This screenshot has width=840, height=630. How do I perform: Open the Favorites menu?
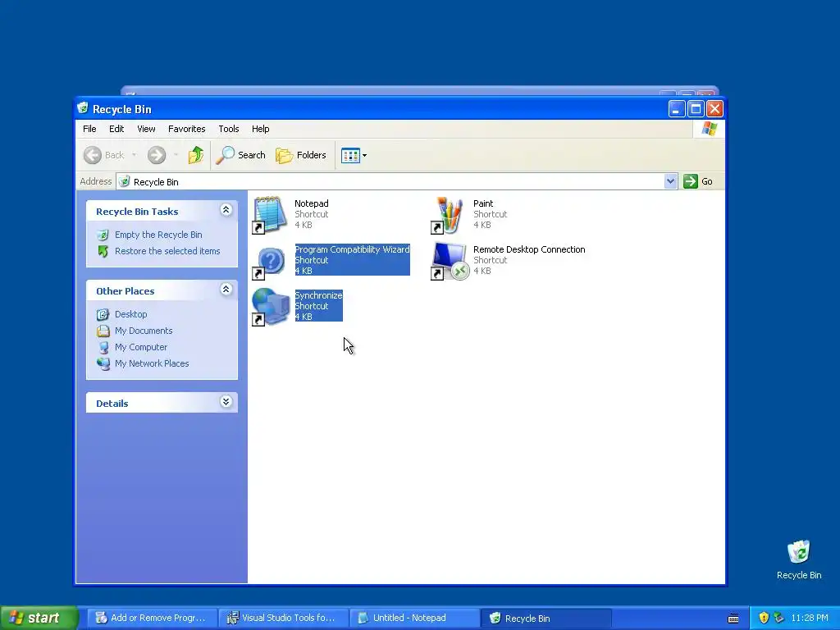(x=186, y=129)
